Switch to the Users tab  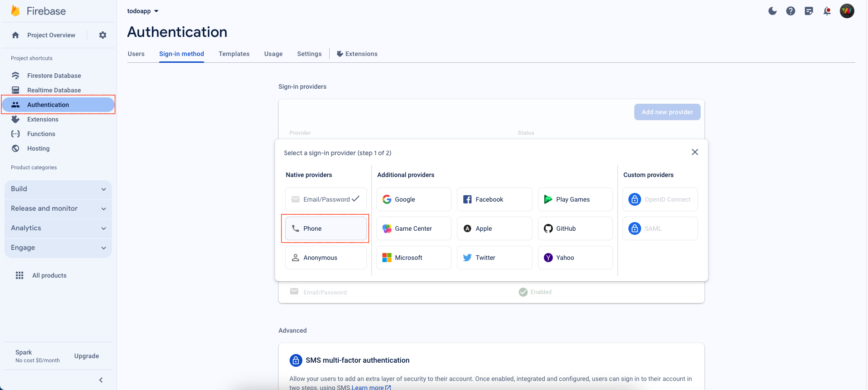point(136,54)
